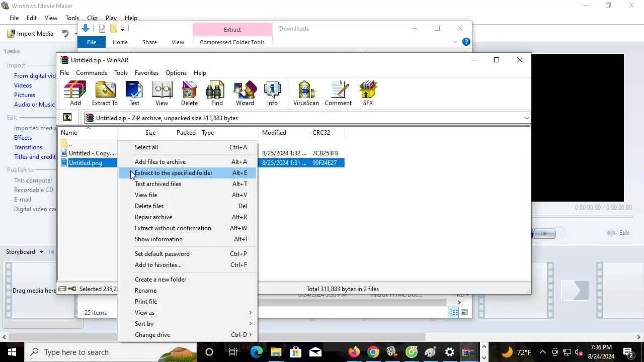644x362 pixels.
Task: Click the Extract To toolbar icon
Action: (x=105, y=94)
